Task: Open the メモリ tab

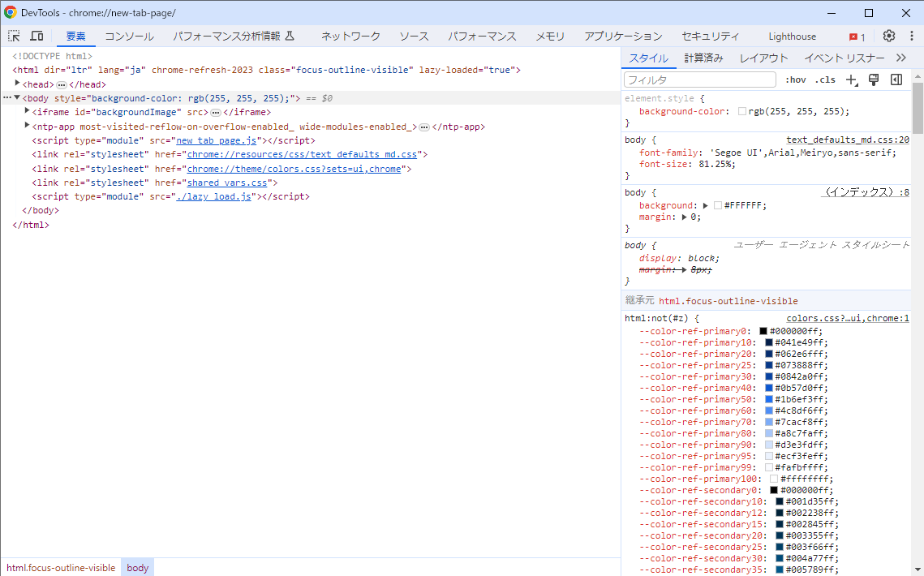Action: point(550,36)
